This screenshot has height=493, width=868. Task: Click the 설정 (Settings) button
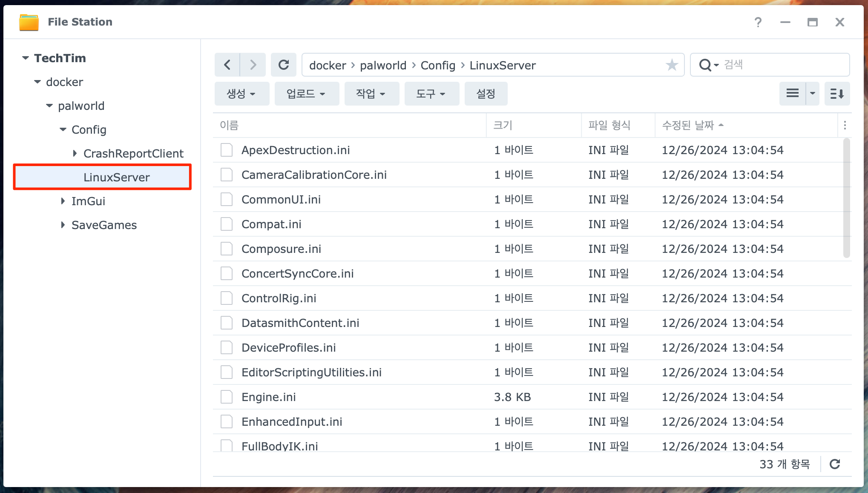pyautogui.click(x=486, y=94)
